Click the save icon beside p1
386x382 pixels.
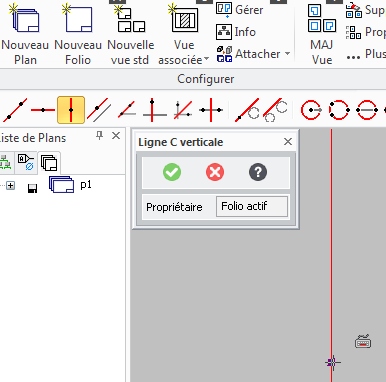[x=32, y=188]
